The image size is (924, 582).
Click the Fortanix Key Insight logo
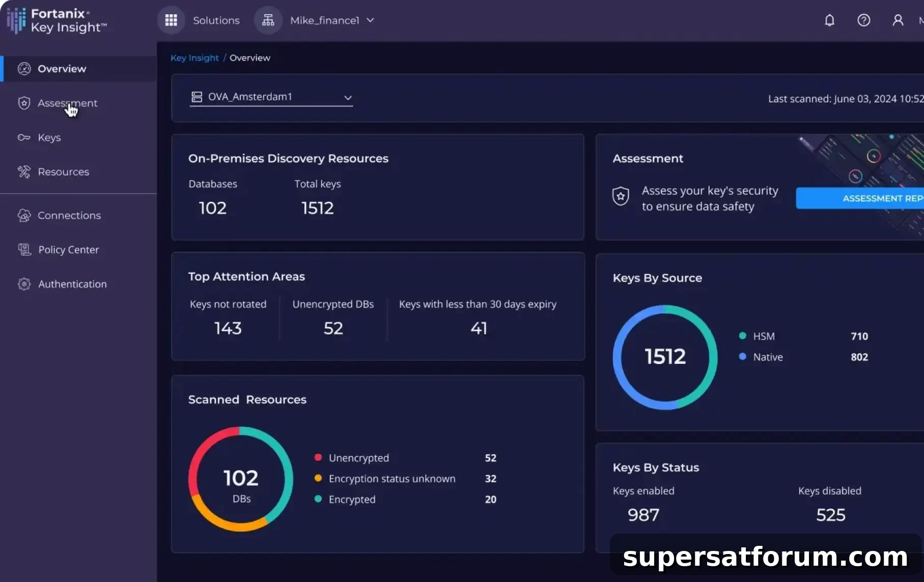click(x=57, y=20)
